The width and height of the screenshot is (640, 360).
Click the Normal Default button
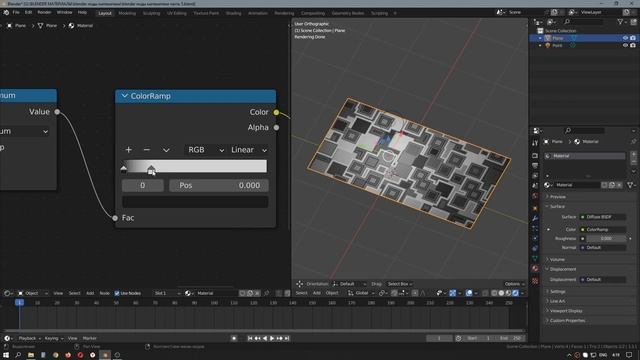(603, 248)
